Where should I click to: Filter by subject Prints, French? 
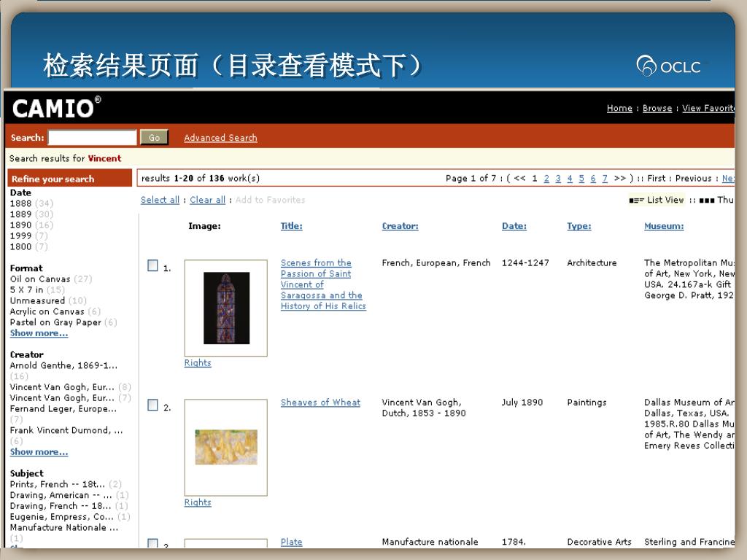[x=66, y=484]
